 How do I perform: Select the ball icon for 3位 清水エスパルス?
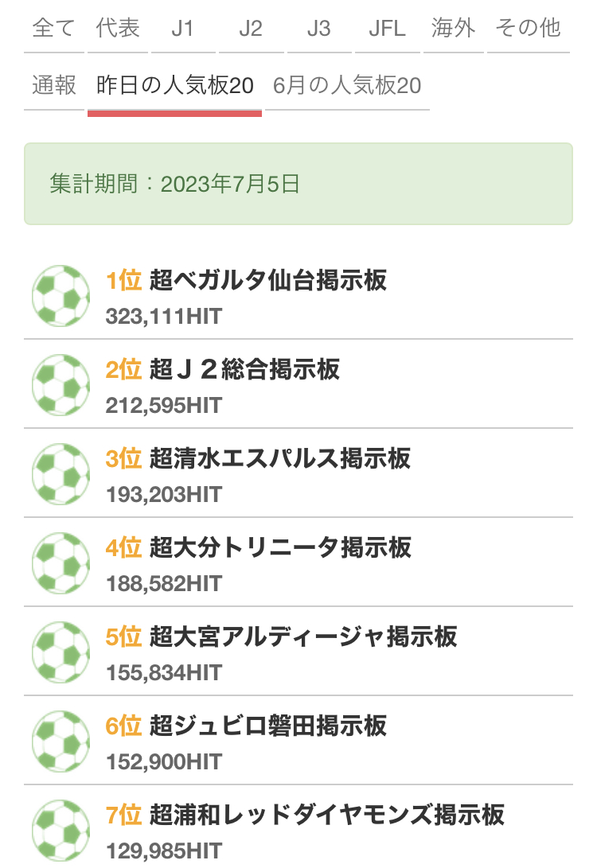click(60, 474)
